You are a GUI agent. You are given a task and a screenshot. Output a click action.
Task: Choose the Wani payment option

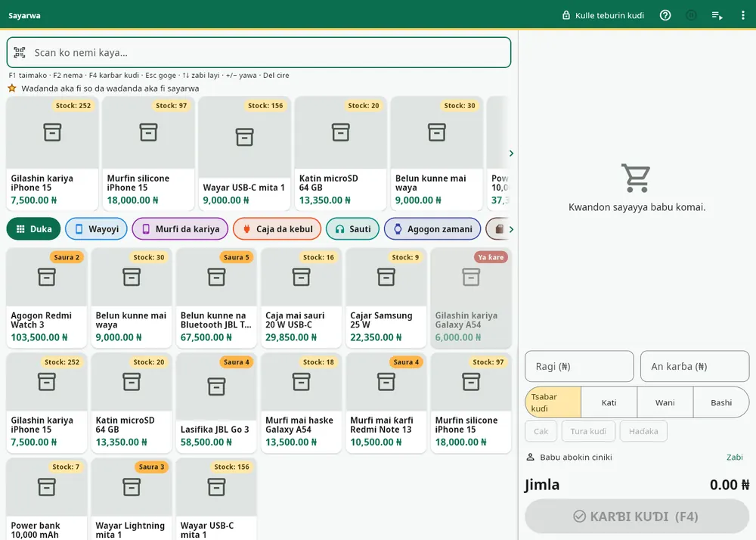tap(665, 402)
